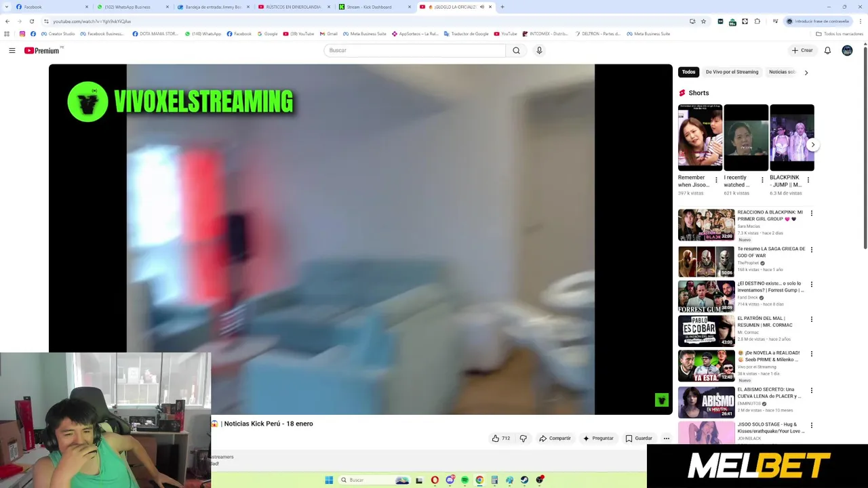The height and width of the screenshot is (488, 868).
Task: Activate voice search microphone icon
Action: 539,50
